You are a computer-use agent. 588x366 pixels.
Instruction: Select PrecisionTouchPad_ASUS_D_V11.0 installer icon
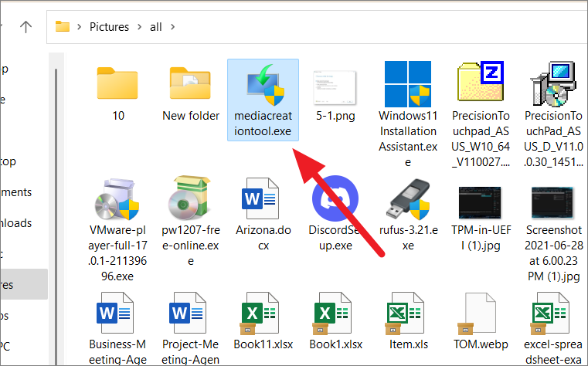pyautogui.click(x=553, y=84)
